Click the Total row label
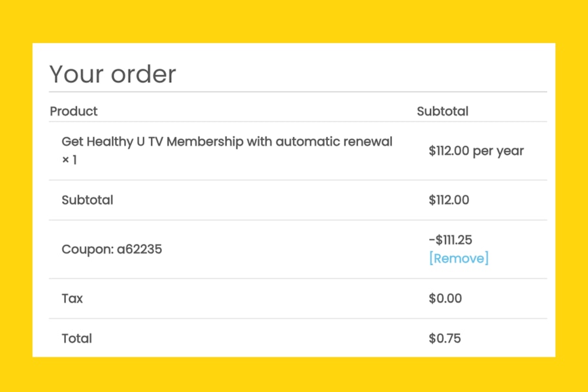The width and height of the screenshot is (588, 392). click(x=77, y=338)
